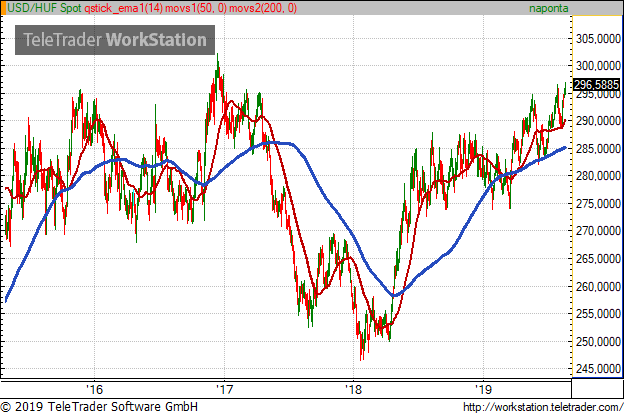Image resolution: width=624 pixels, height=416 pixels.
Task: Click the 245,0000 price axis label
Action: pos(598,369)
